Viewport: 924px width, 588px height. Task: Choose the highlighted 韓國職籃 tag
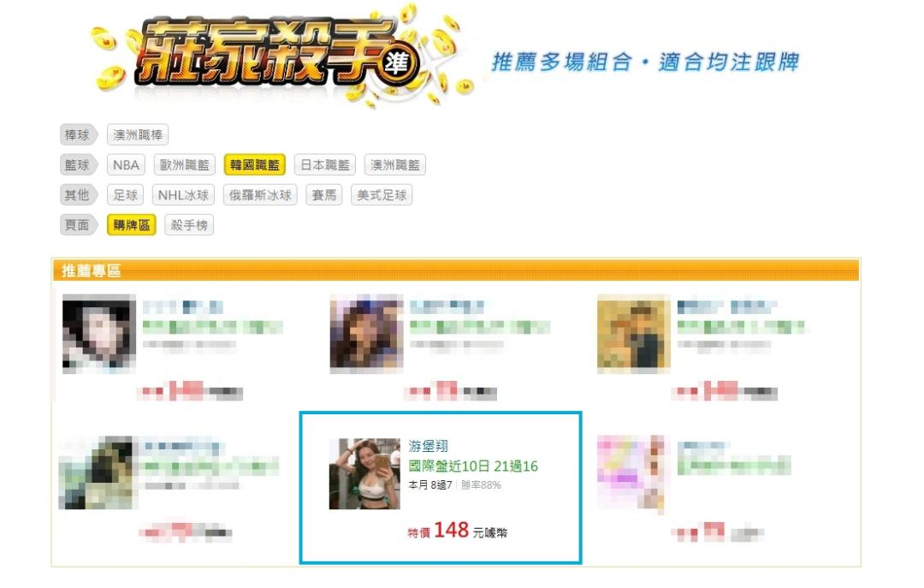tap(255, 165)
